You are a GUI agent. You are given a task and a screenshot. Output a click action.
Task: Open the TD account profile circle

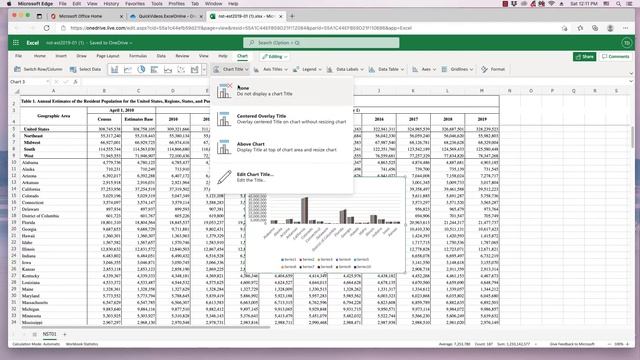pyautogui.click(x=627, y=42)
